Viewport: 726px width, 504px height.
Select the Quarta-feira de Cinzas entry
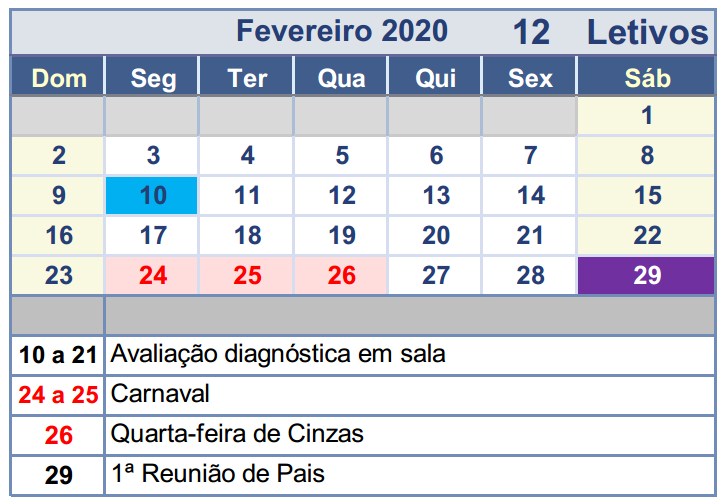(x=238, y=434)
